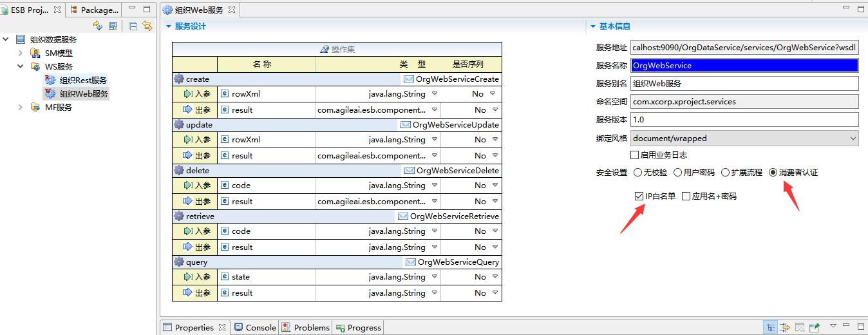This screenshot has height=335, width=868.
Task: Click the state parameter in query row
Action: [x=241, y=276]
